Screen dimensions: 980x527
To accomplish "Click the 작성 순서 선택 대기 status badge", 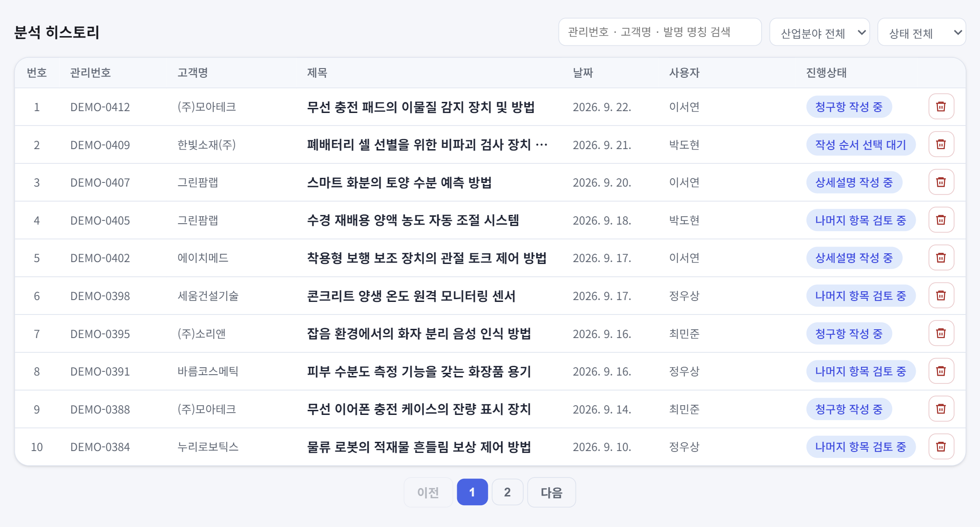I will (861, 145).
